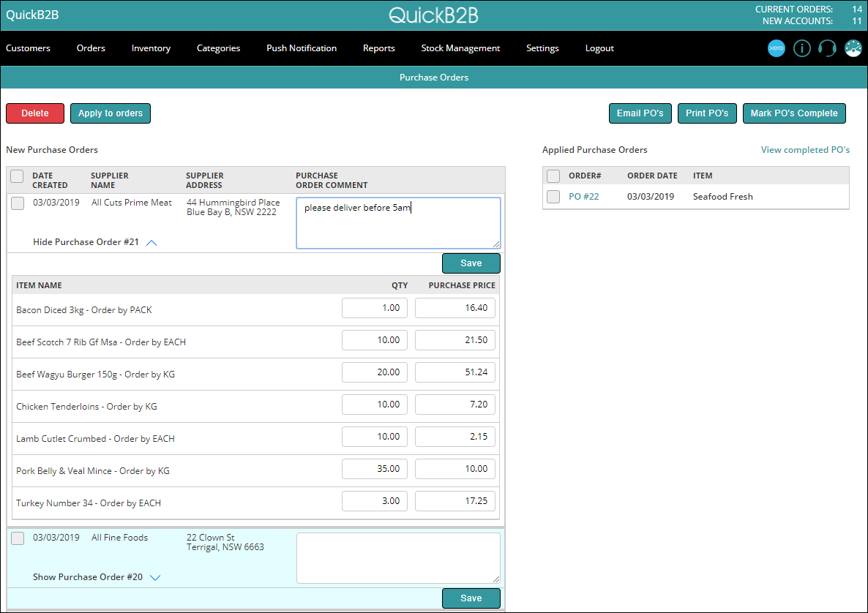868x613 pixels.
Task: Open the PO #22 link
Action: (583, 197)
